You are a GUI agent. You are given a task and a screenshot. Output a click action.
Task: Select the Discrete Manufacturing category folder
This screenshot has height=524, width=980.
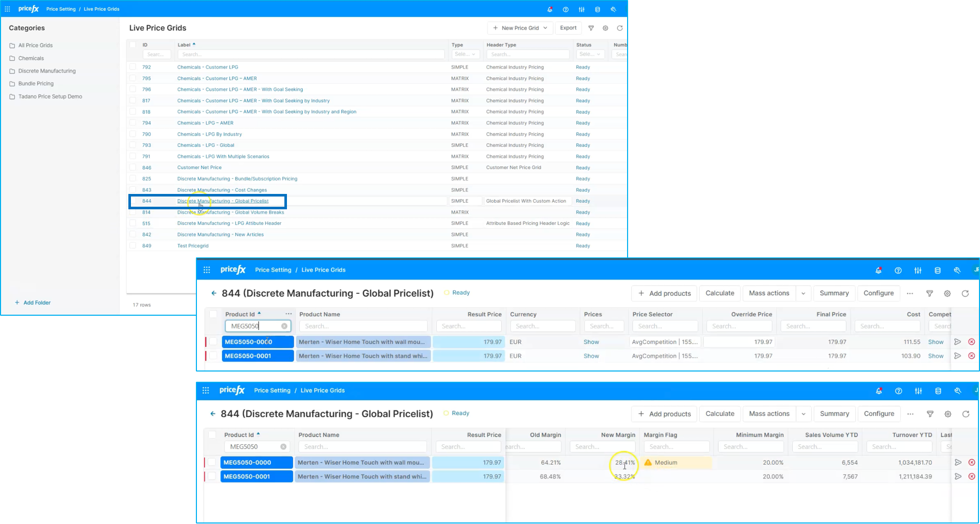[47, 71]
